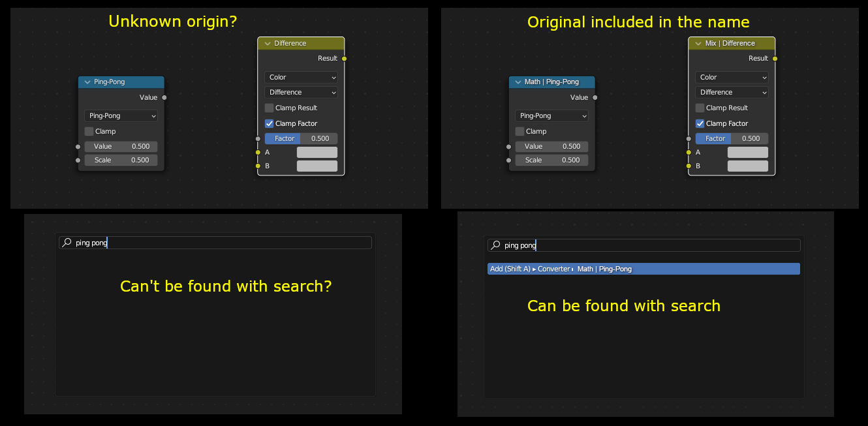Screen dimensions: 868x426
Task: Click color swatch A in plain Difference node
Action: (x=317, y=152)
